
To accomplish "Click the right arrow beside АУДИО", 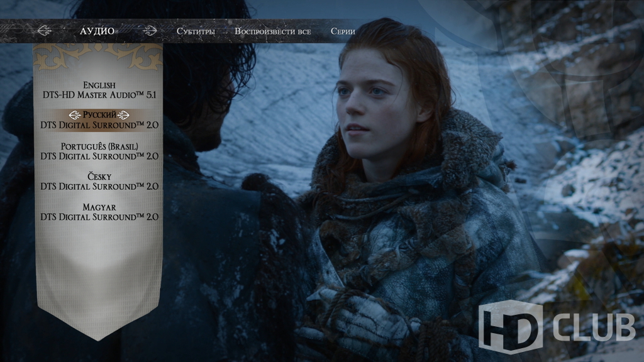I will (x=150, y=30).
